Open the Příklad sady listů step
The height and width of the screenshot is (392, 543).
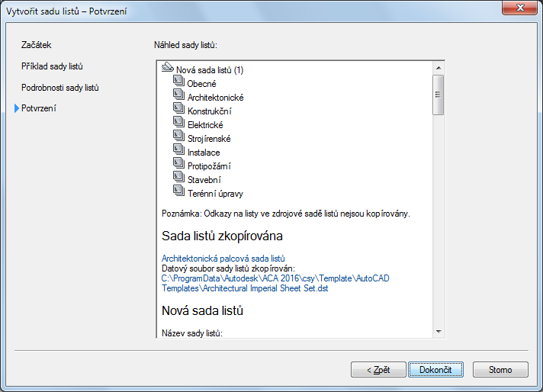[x=53, y=66]
